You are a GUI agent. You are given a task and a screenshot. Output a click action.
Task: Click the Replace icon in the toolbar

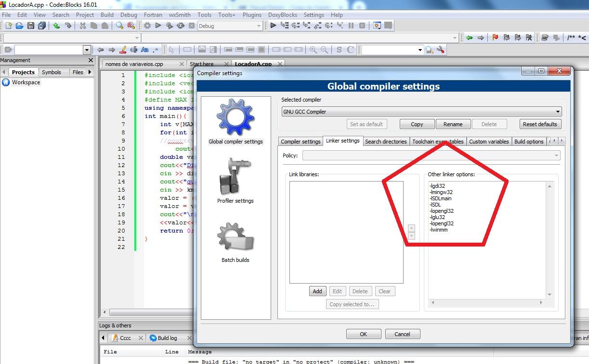point(131,26)
